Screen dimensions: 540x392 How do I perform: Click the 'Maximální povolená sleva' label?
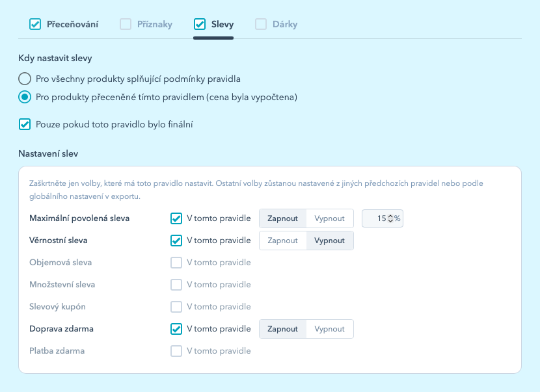click(79, 218)
